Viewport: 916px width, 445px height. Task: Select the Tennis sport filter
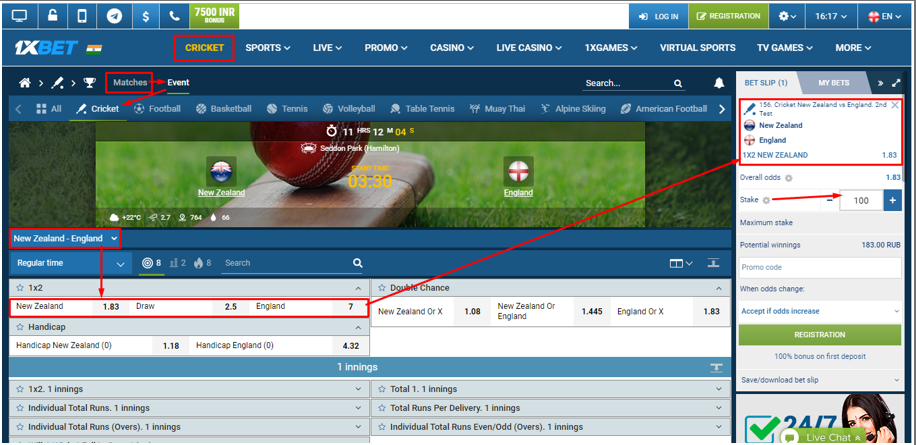pyautogui.click(x=287, y=109)
